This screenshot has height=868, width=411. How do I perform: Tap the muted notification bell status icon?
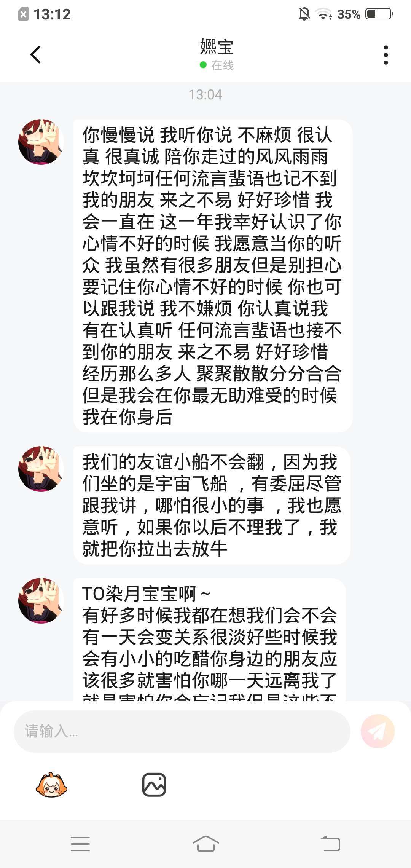click(304, 14)
